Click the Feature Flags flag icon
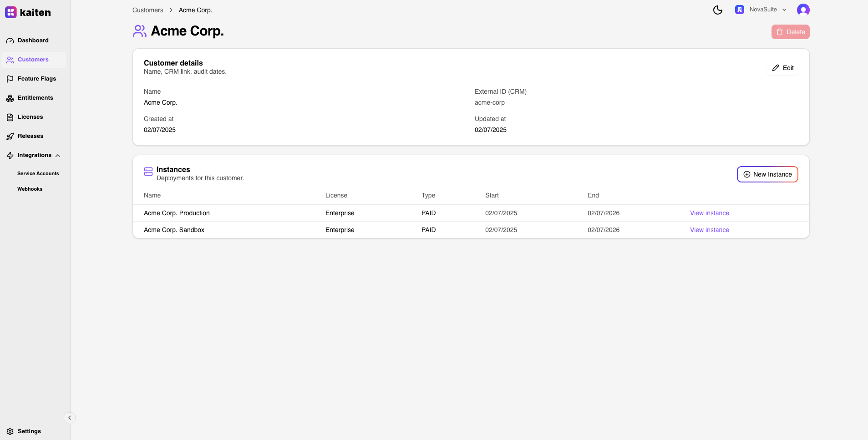The image size is (868, 440). [10, 79]
